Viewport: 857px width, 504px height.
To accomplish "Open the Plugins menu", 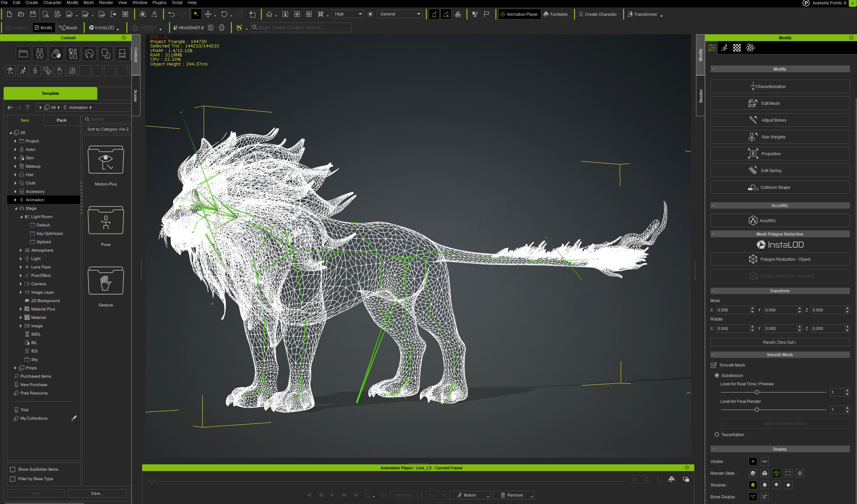I will point(159,3).
